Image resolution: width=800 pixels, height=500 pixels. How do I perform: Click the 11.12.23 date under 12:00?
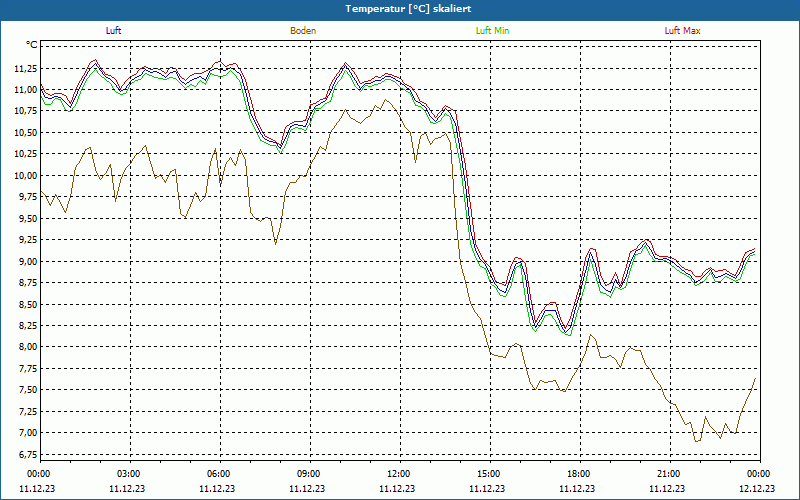[397, 488]
